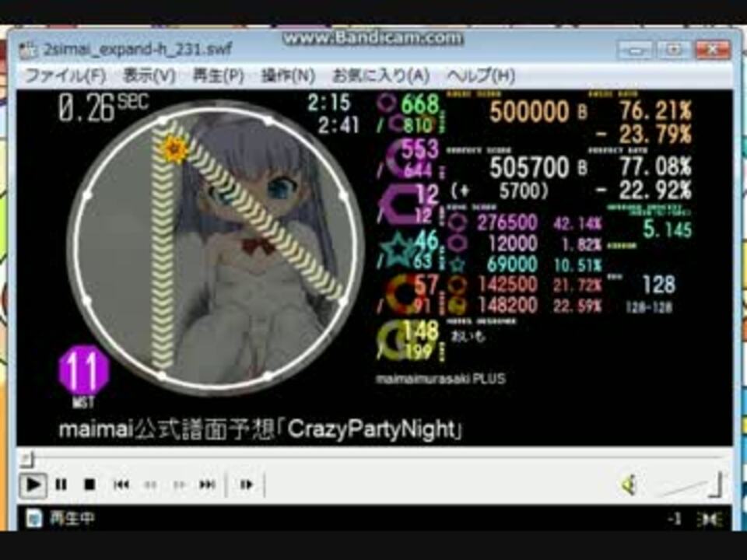Jump to next track button
Viewport: 747px width, 560px height.
coord(207,485)
